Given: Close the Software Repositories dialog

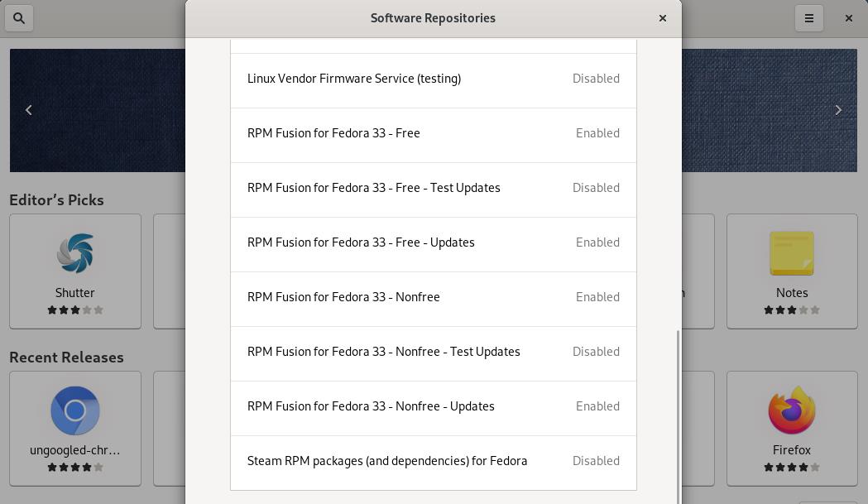Looking at the screenshot, I should (662, 17).
